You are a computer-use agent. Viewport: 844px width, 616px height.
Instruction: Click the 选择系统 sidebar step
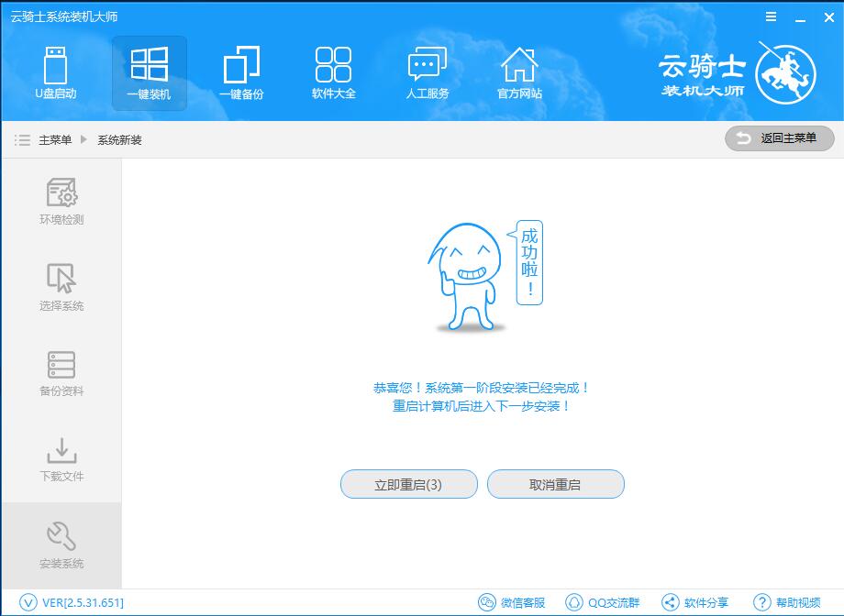tap(60, 285)
